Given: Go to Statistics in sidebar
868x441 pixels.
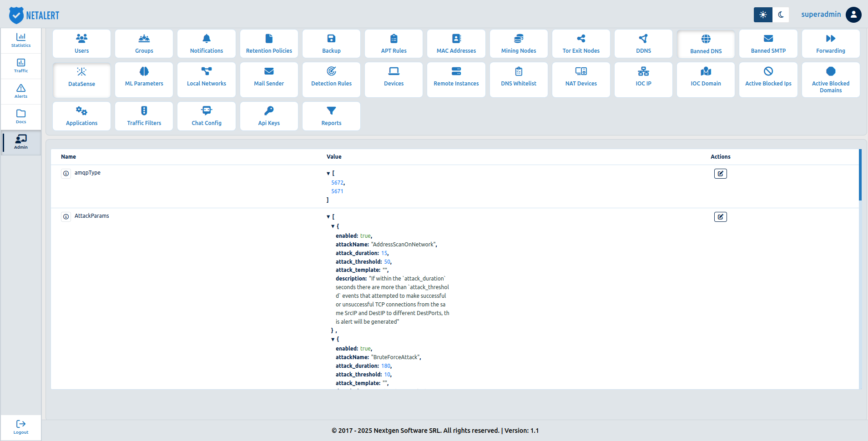Looking at the screenshot, I should [x=21, y=40].
